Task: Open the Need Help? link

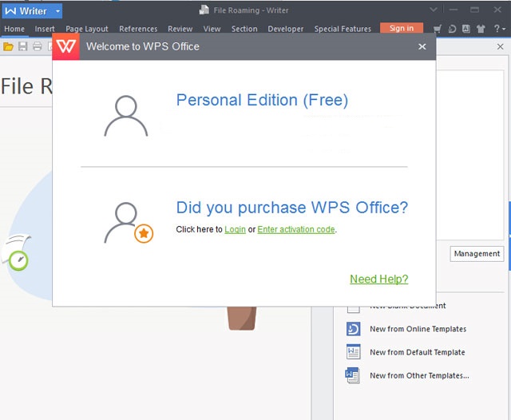Action: coord(379,279)
